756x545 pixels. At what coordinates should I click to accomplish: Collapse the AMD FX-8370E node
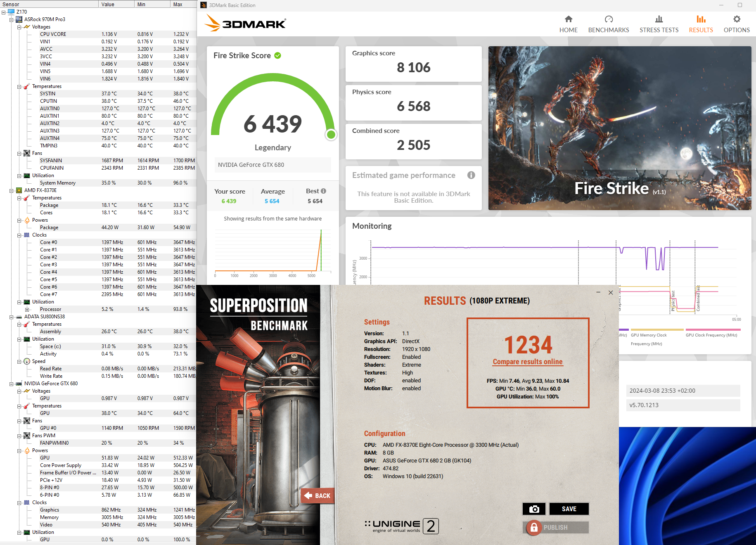click(x=12, y=190)
